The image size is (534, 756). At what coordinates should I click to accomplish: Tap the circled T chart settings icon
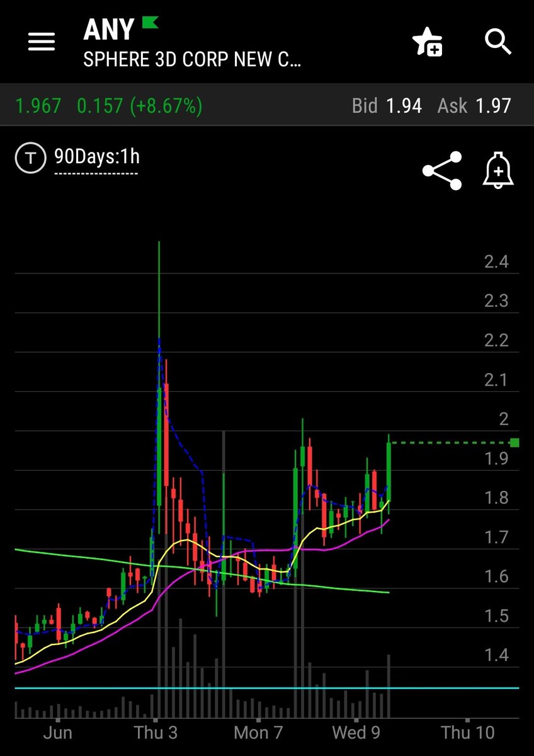coord(30,157)
